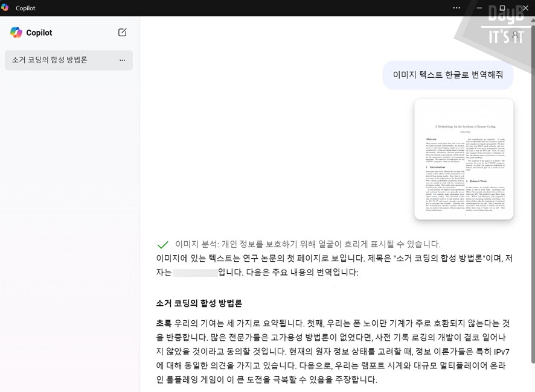The image size is (535, 392).
Task: Open the title bar ellipsis (...) menu
Action: (456, 8)
